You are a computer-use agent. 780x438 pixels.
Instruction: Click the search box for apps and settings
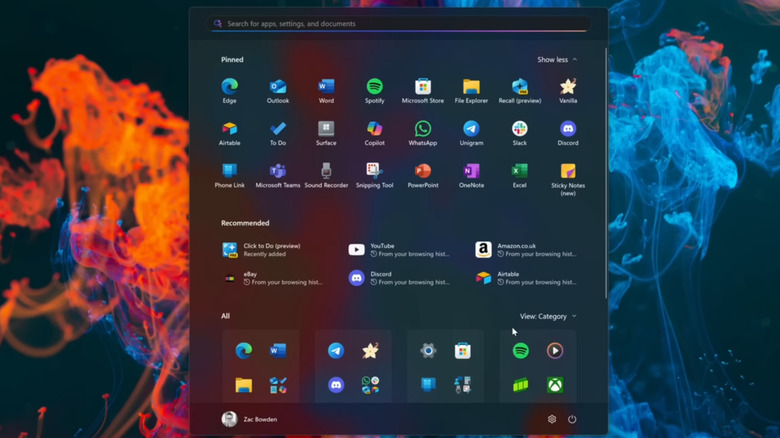399,23
